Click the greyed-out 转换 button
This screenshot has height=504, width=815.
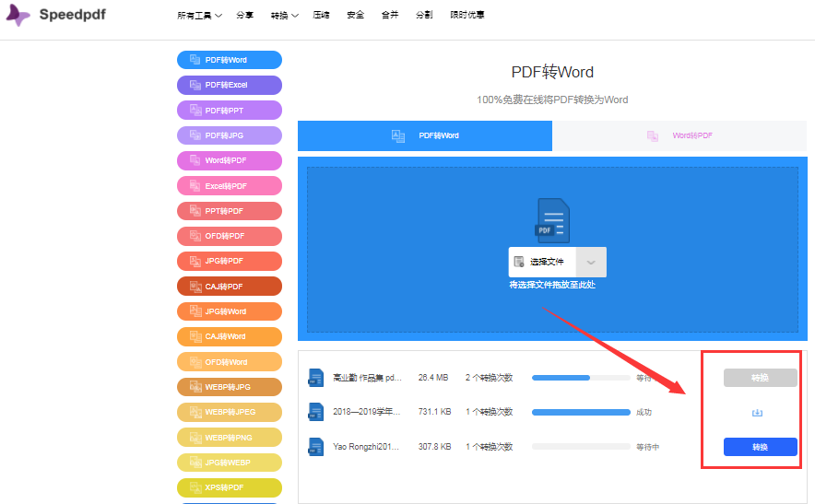point(760,378)
